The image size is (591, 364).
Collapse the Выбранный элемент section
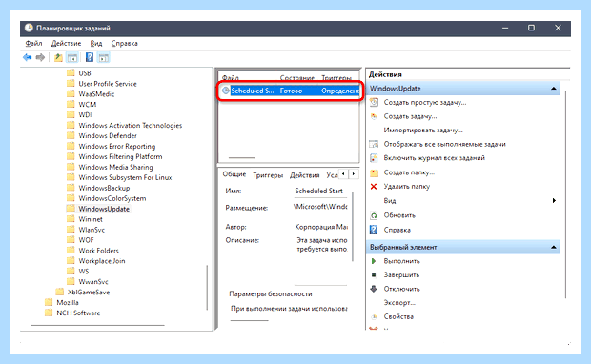pos(553,247)
